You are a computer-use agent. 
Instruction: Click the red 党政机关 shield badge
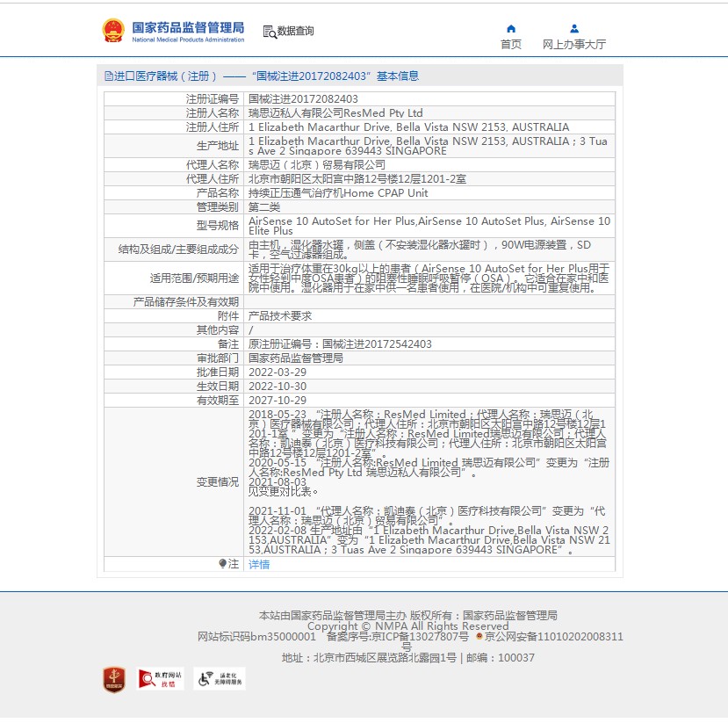pyautogui.click(x=114, y=680)
